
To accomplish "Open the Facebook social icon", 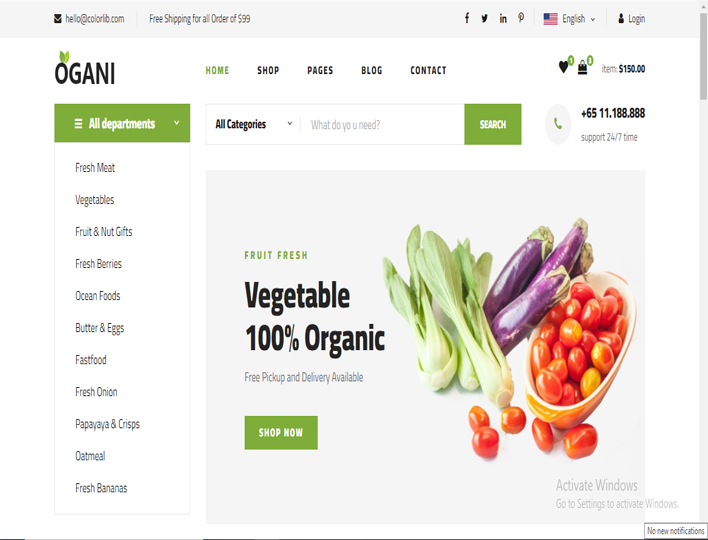I will click(467, 19).
